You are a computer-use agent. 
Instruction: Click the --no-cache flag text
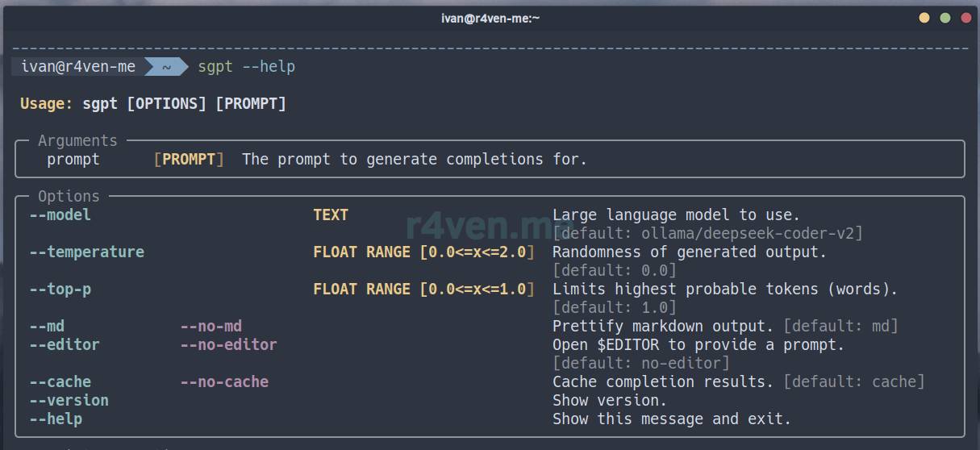[x=224, y=381]
